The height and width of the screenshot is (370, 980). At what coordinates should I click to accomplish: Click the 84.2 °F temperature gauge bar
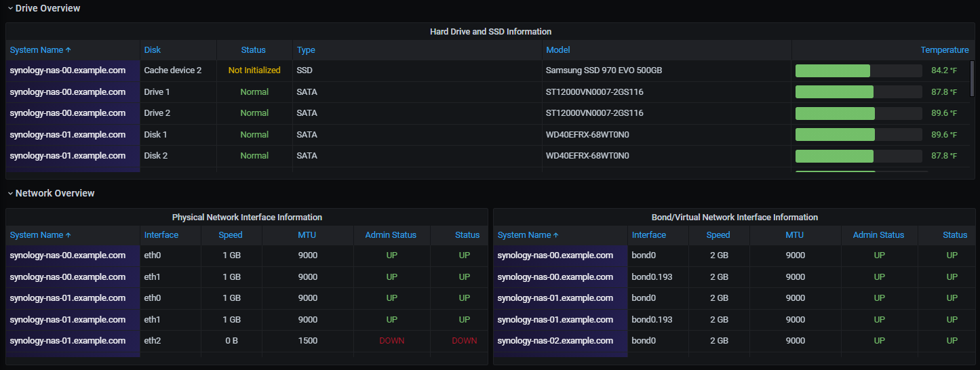click(858, 70)
